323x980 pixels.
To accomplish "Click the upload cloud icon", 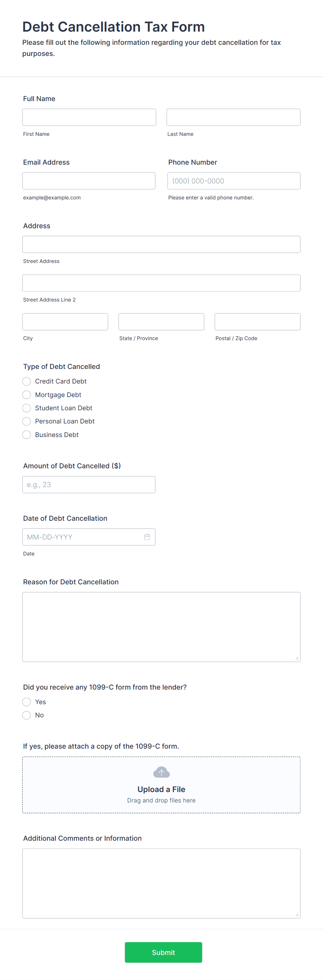I will coord(161,772).
